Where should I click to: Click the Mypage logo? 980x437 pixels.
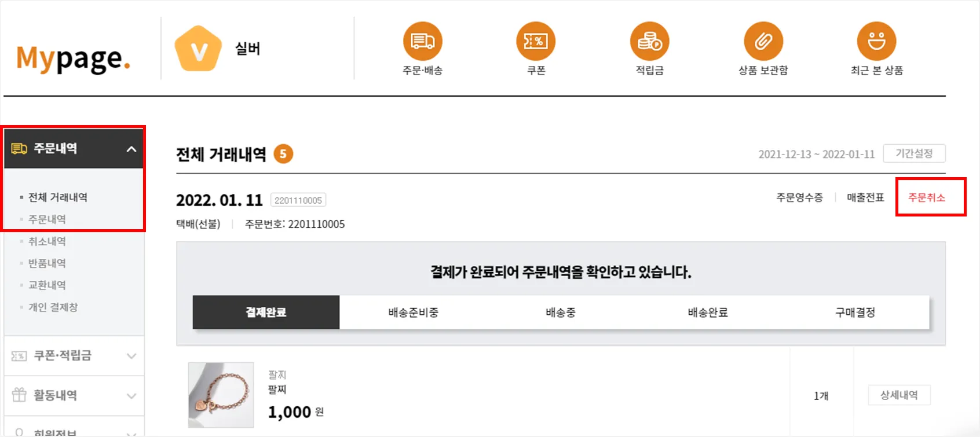(x=74, y=58)
